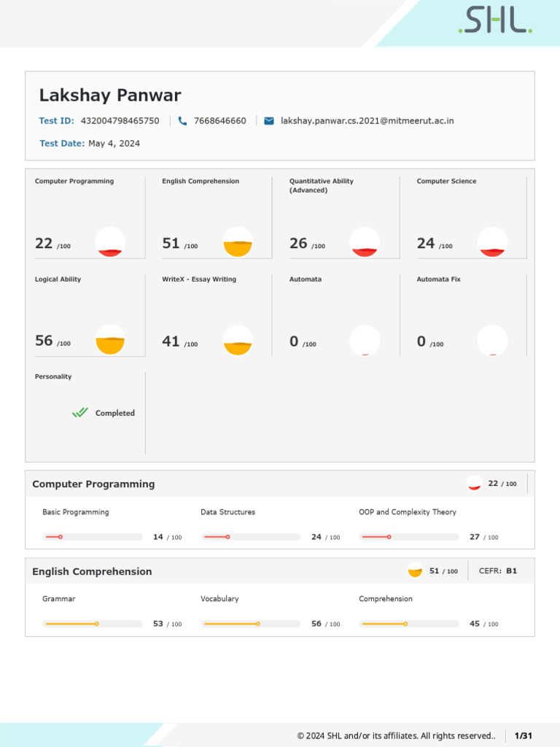This screenshot has width=560, height=747.
Task: Click the email envelope icon
Action: (269, 121)
